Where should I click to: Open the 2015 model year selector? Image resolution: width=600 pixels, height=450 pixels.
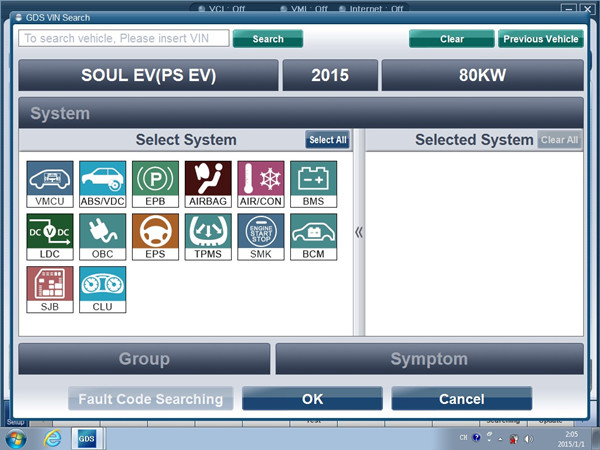coord(330,75)
